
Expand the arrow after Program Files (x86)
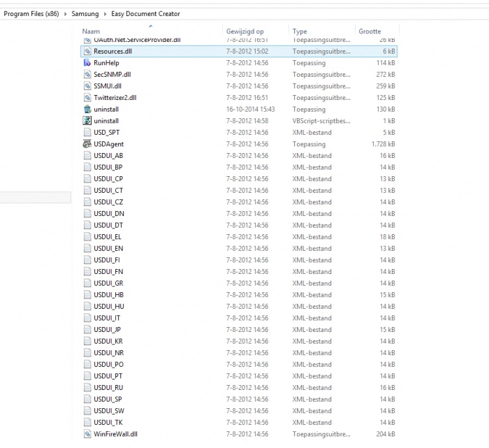pos(65,14)
